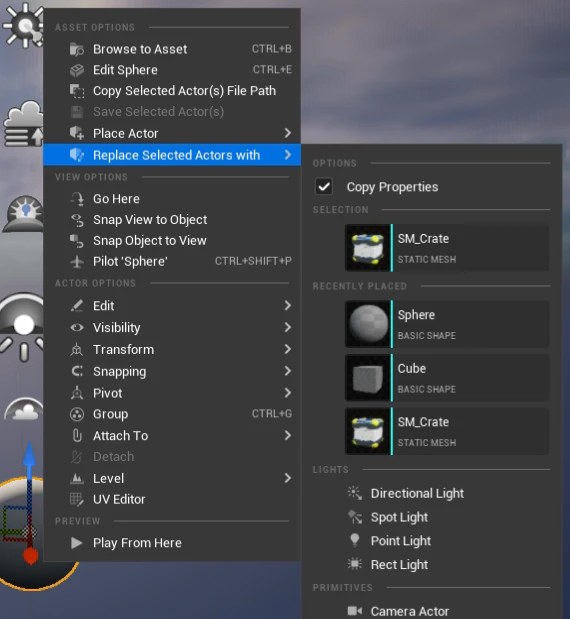Viewport: 570px width, 619px height.
Task: Select the sky atmosphere gizmo in viewport
Action: click(24, 410)
